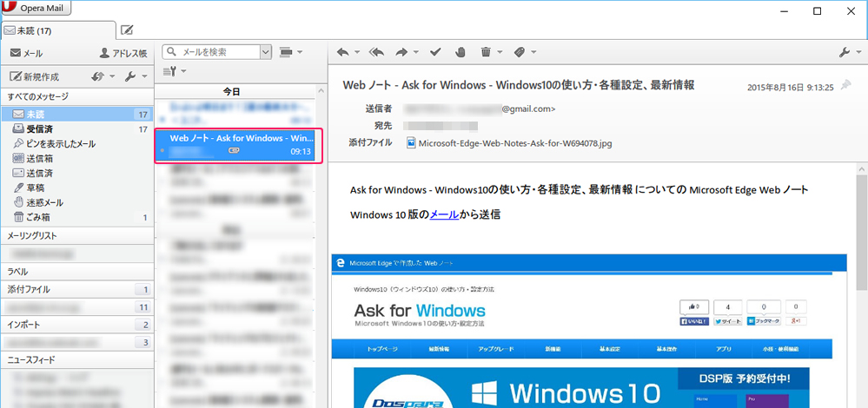Screen dimensions: 868x408
Task: Click the Reply All double-arrow icon
Action: [x=376, y=53]
